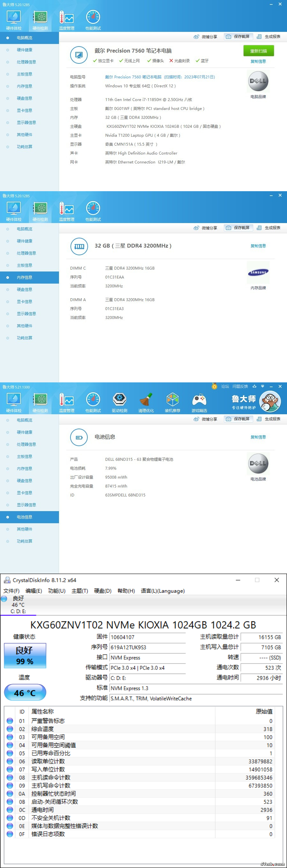
Task: Click the 鲁大师 cartoon avatar logo
Action: (270, 401)
